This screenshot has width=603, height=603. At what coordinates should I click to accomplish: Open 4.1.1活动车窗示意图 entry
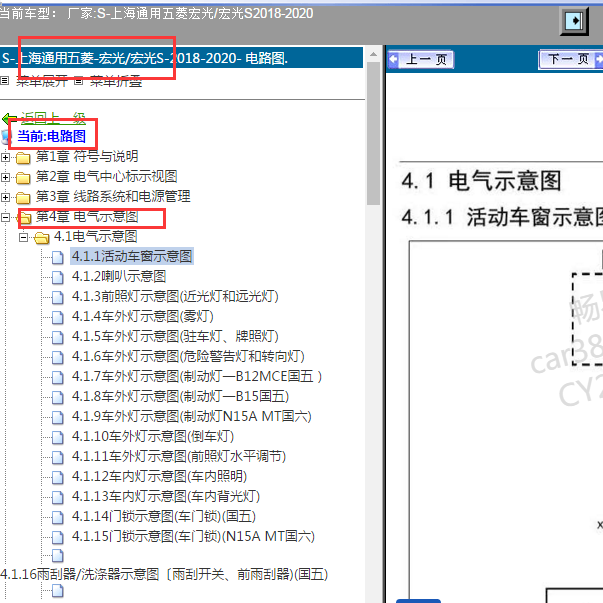(132, 257)
